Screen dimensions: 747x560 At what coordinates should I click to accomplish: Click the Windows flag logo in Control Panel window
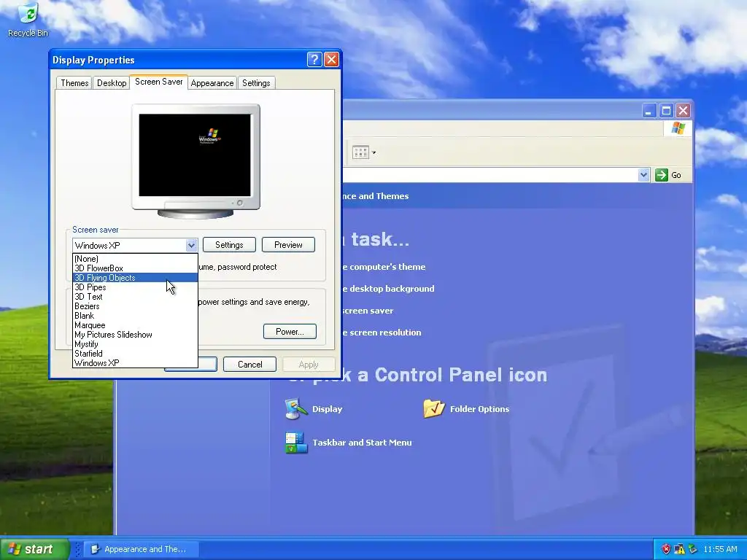[678, 128]
